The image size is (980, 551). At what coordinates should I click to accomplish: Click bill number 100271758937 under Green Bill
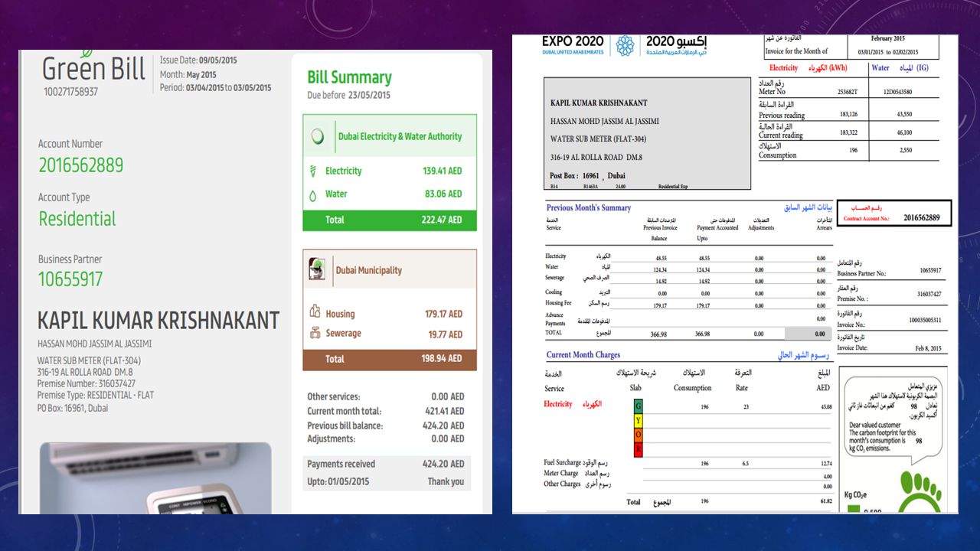70,92
